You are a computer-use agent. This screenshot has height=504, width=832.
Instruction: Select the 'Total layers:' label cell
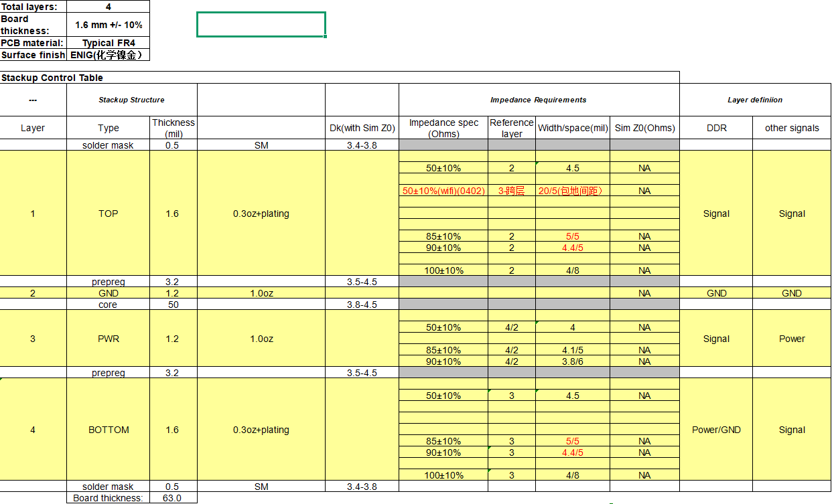click(33, 7)
